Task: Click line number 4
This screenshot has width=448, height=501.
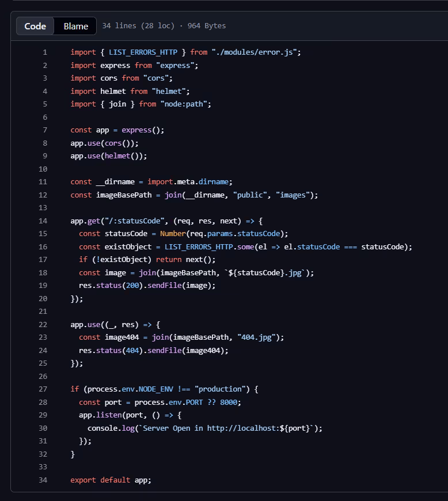Action: click(45, 91)
